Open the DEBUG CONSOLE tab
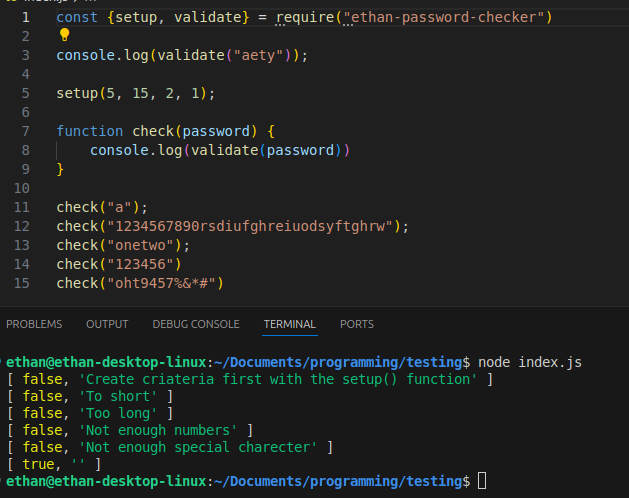The image size is (629, 498). (x=196, y=324)
